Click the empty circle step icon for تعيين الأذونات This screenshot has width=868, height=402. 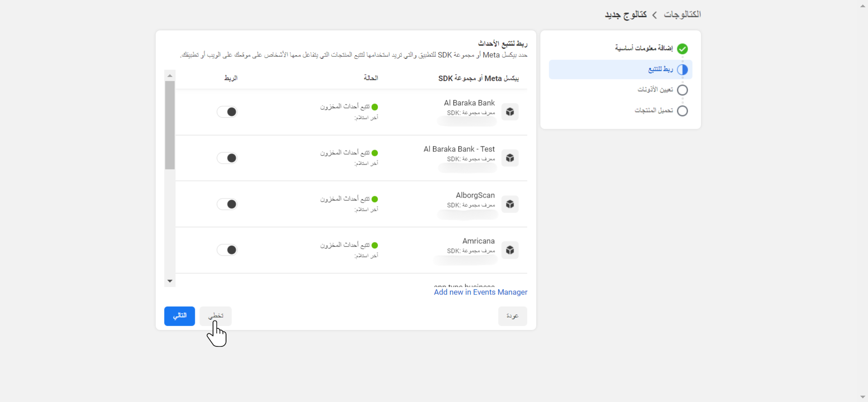(683, 90)
